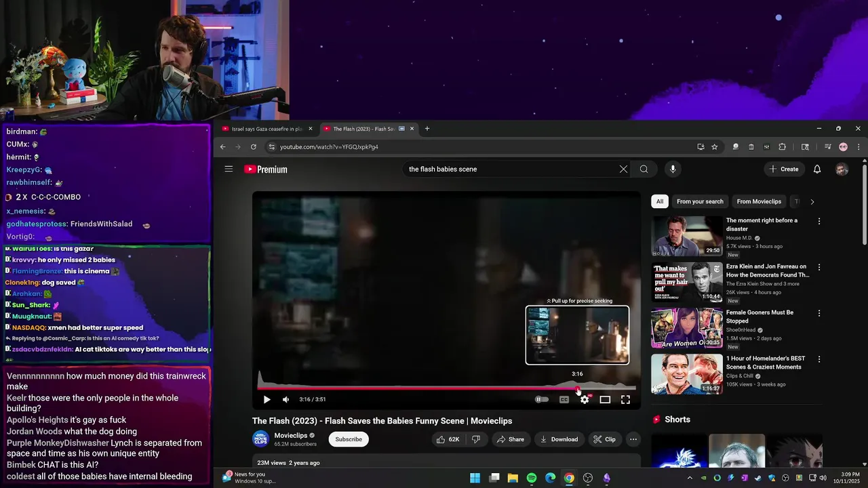Toggle the autoplay switch in the player

coord(542,400)
